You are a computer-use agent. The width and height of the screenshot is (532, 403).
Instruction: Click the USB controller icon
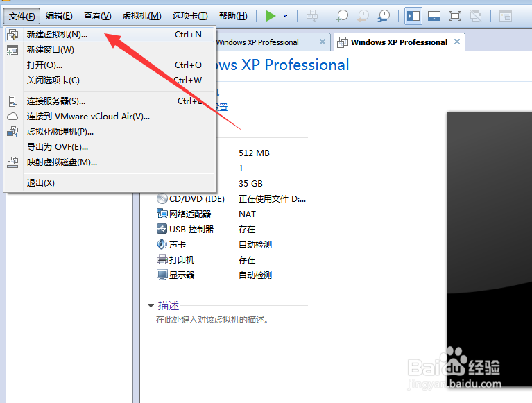(x=162, y=229)
